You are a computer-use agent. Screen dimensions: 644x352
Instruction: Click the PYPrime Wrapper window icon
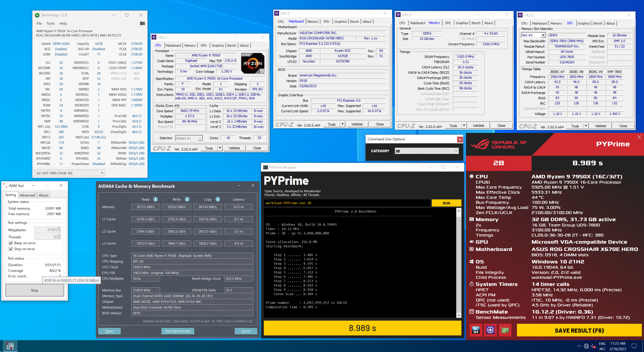point(266,167)
